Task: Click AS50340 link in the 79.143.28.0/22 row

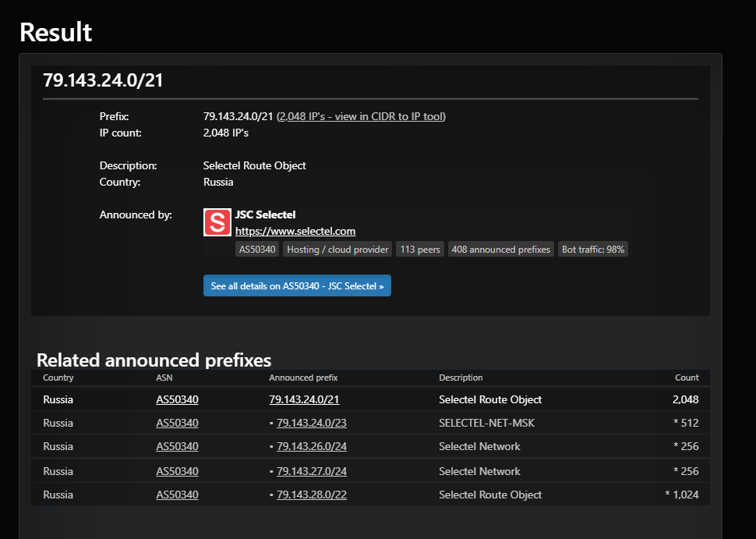Action: (177, 495)
